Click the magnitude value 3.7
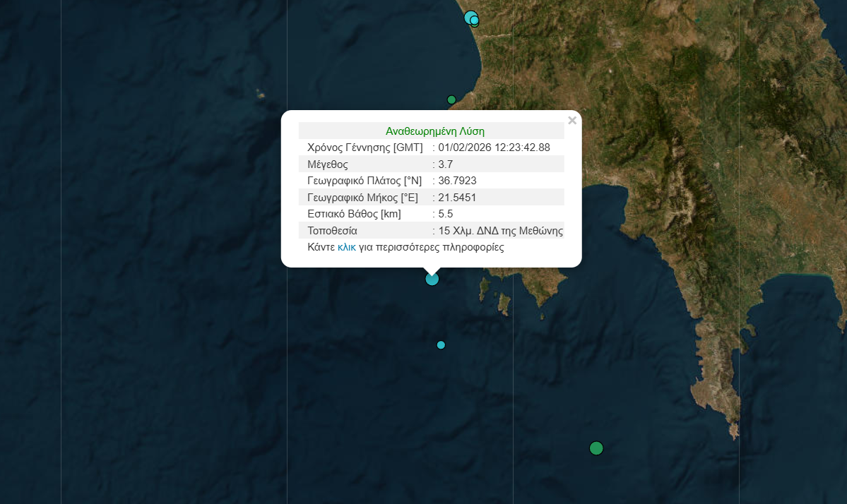 tap(445, 164)
